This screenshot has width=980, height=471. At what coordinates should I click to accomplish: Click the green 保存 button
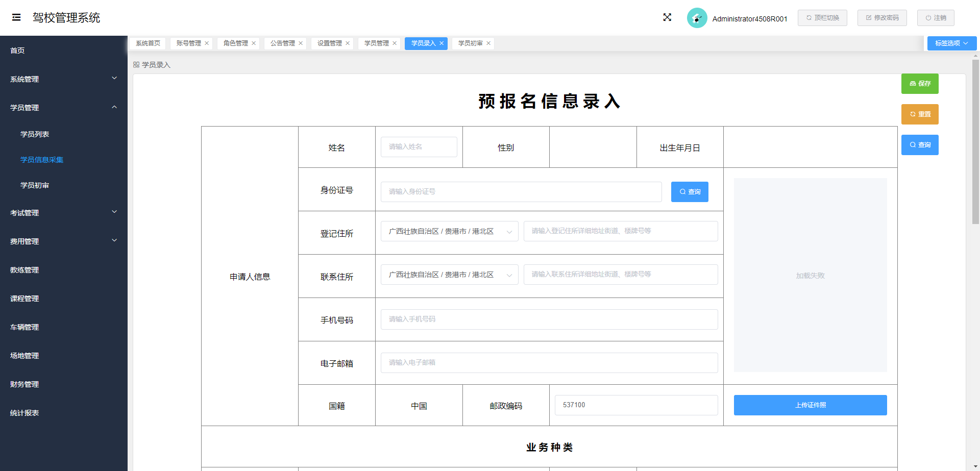click(x=920, y=84)
